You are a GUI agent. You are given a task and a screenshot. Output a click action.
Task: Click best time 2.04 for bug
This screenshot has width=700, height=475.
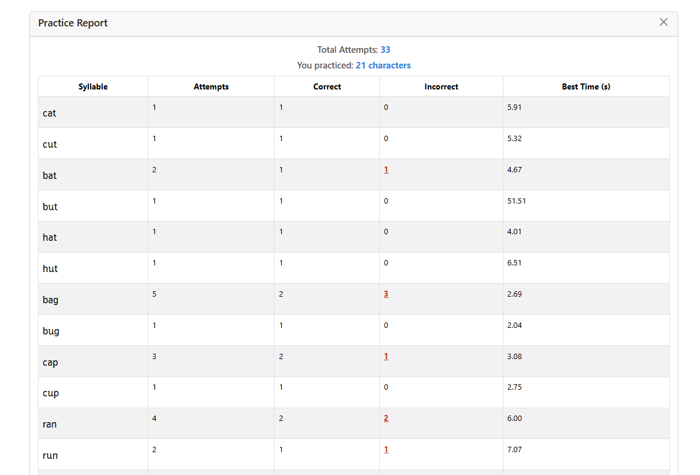pyautogui.click(x=514, y=325)
